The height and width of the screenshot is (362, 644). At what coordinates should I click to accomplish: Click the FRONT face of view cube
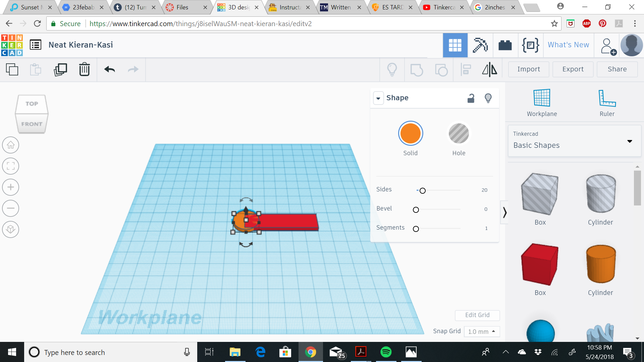click(x=32, y=124)
